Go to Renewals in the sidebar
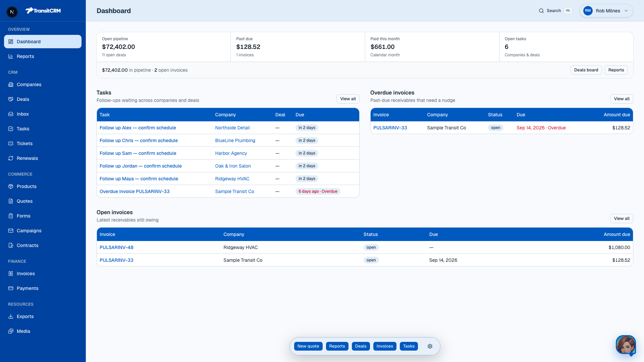The height and width of the screenshot is (362, 644). coord(43,158)
